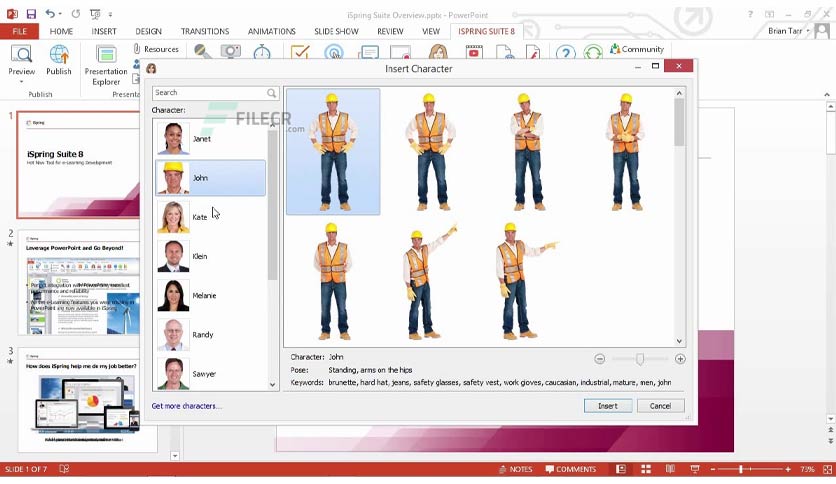Toggle the COMMENTS pane
This screenshot has width=836, height=484.
[x=570, y=469]
